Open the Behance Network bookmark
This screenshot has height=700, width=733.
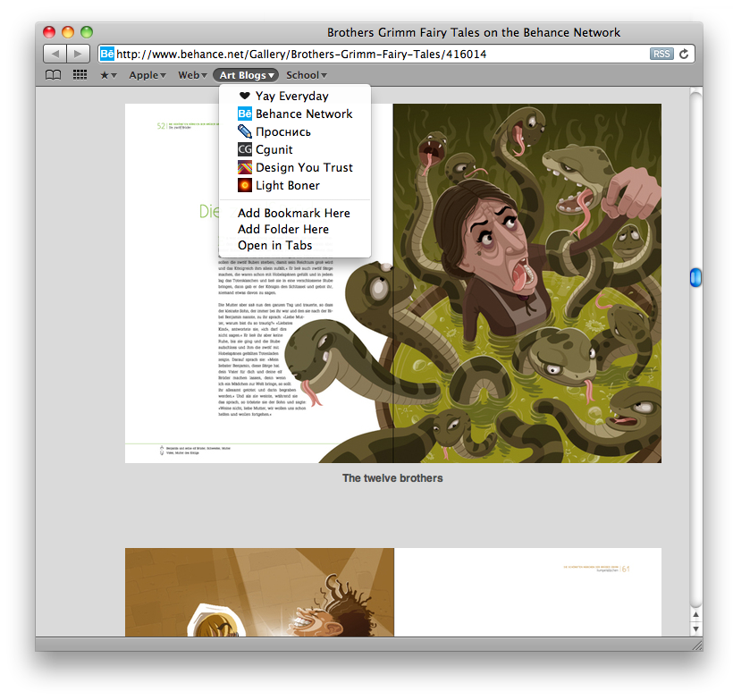tap(295, 114)
